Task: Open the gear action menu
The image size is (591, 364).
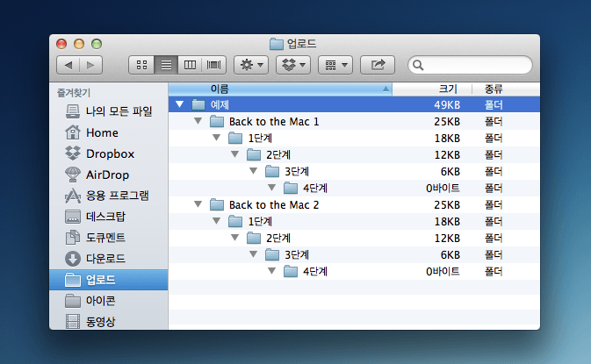Action: click(x=251, y=65)
